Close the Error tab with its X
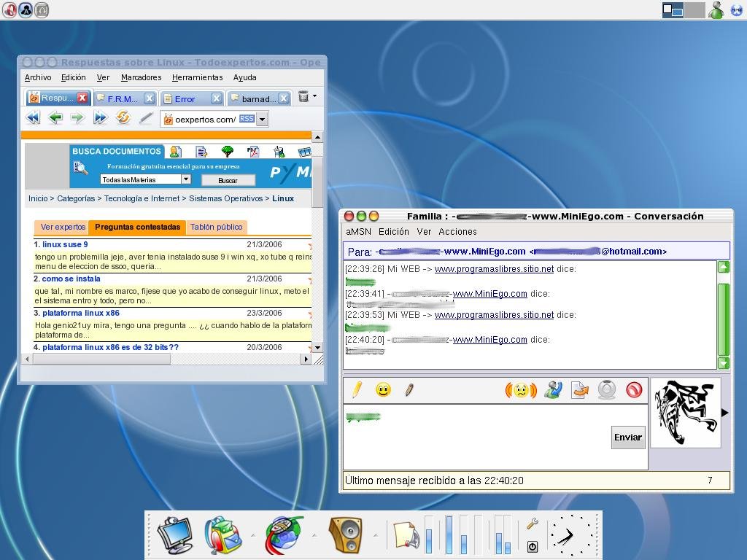 [x=217, y=98]
